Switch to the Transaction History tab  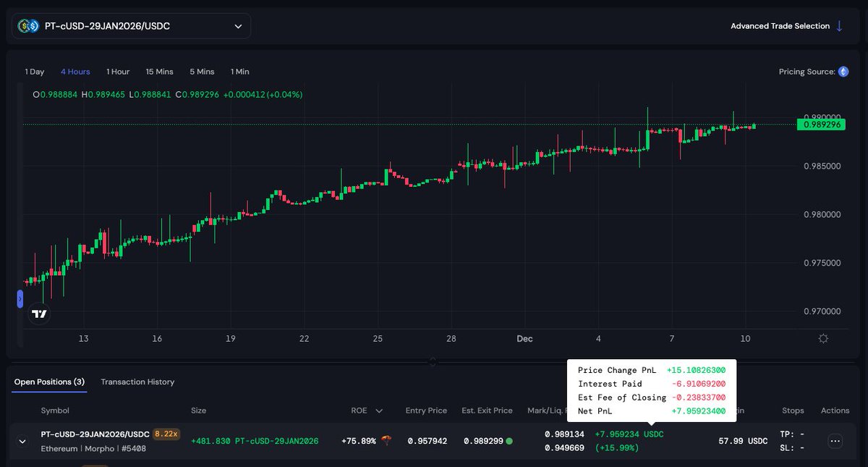pos(137,382)
